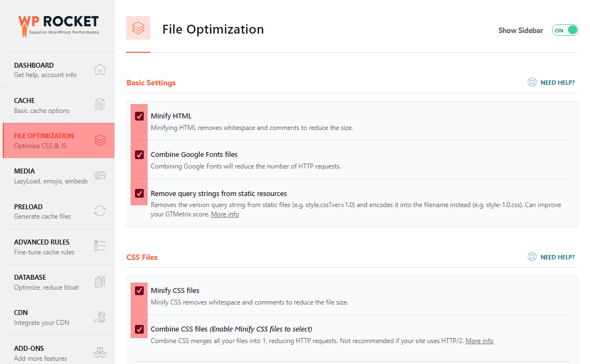Image resolution: width=590 pixels, height=364 pixels.
Task: Click lifebuoy icon beside Basic Settings help
Action: click(532, 83)
